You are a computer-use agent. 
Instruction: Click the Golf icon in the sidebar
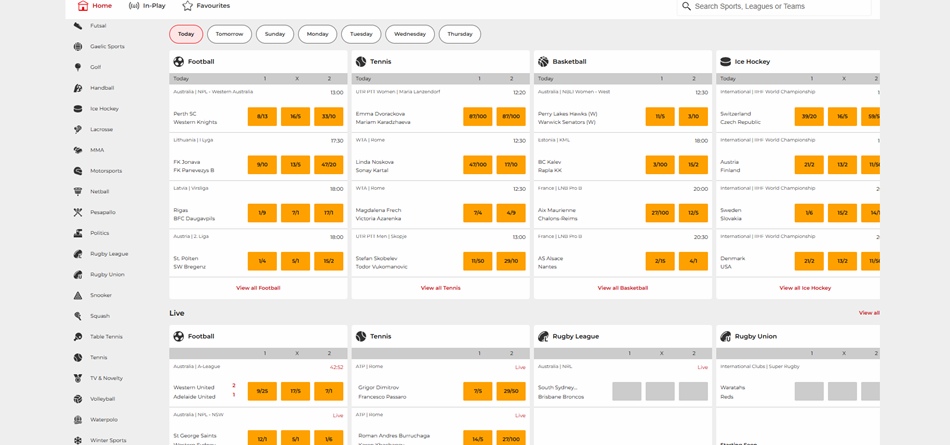click(x=78, y=67)
